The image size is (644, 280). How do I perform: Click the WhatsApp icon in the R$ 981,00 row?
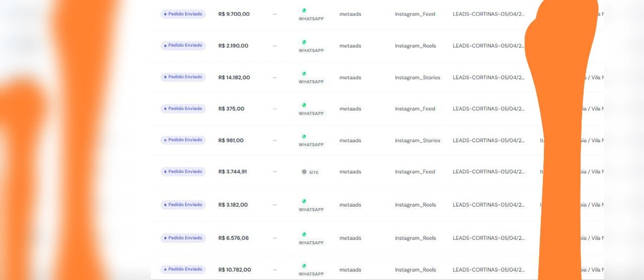(304, 136)
